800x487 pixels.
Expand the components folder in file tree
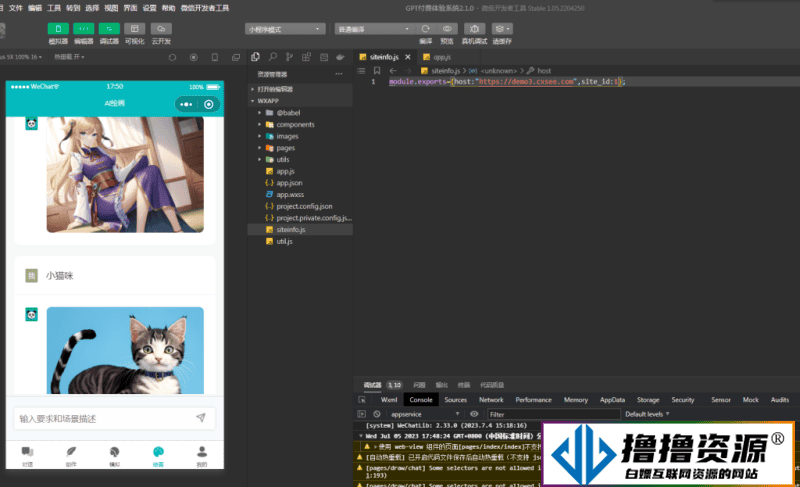click(295, 124)
